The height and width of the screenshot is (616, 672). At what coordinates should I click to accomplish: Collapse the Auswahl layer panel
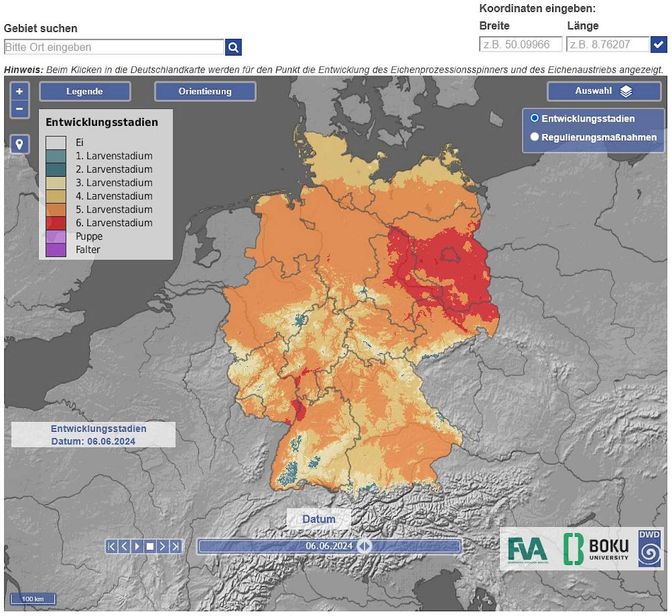pos(604,91)
